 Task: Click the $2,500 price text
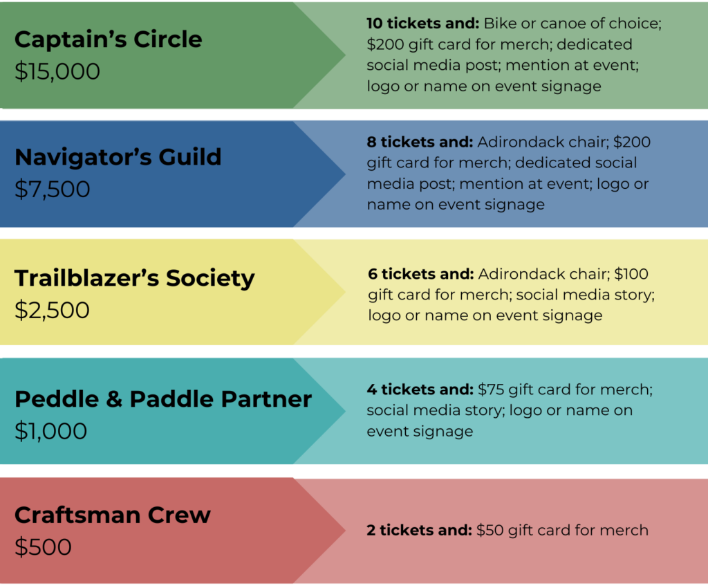[x=52, y=311]
